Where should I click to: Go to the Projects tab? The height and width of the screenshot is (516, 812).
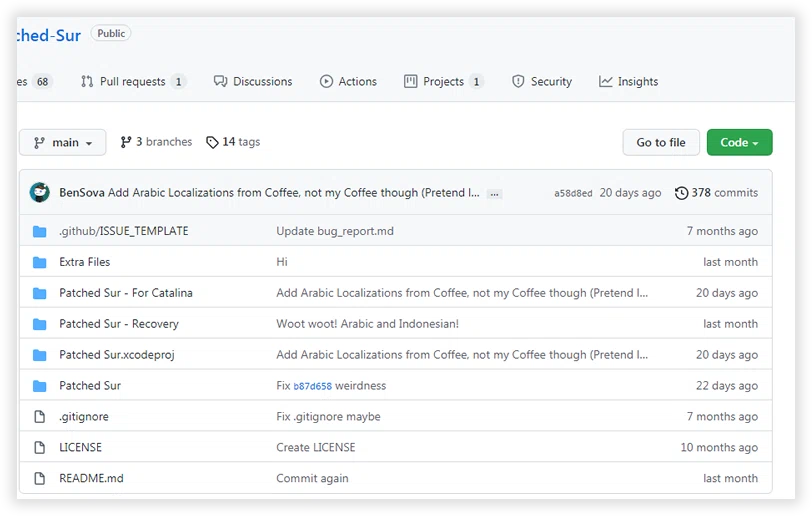pyautogui.click(x=443, y=81)
